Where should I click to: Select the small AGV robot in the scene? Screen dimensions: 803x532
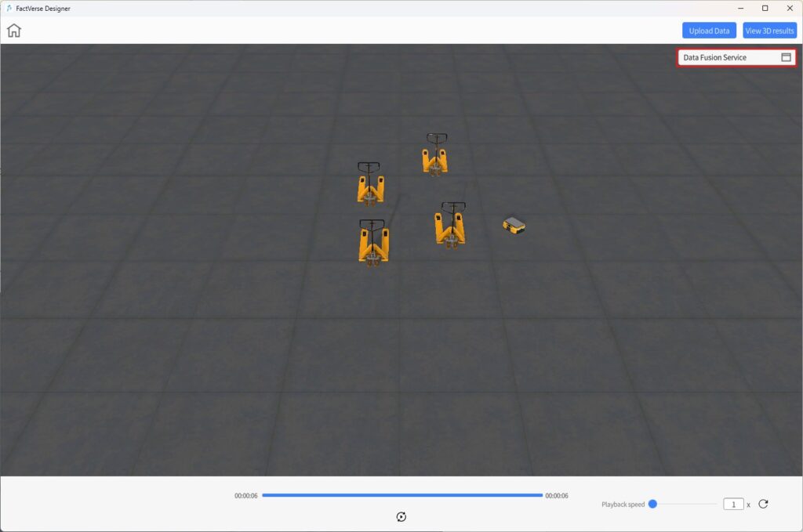(514, 225)
